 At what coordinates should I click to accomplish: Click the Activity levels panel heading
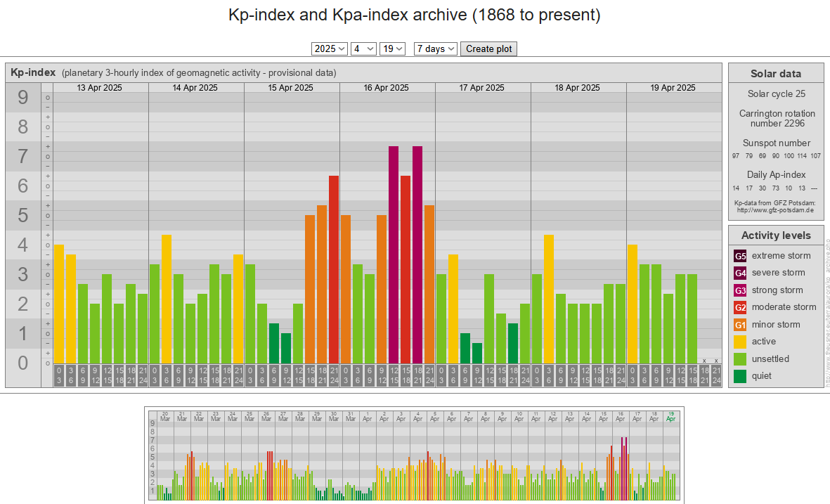(x=776, y=235)
